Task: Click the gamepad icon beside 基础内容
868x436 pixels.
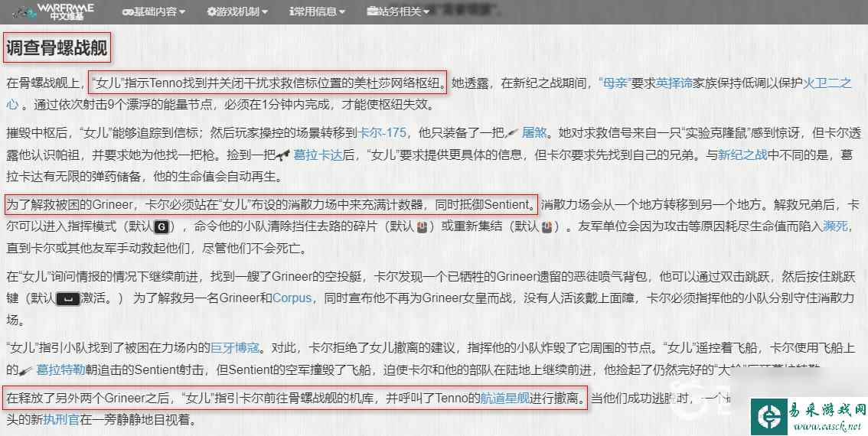Action: click(127, 11)
